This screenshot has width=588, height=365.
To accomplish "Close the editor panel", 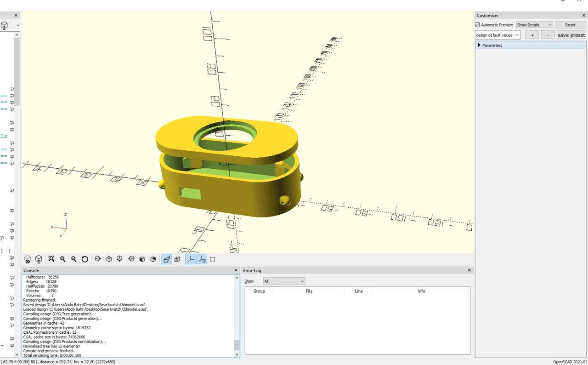I will click(16, 15).
